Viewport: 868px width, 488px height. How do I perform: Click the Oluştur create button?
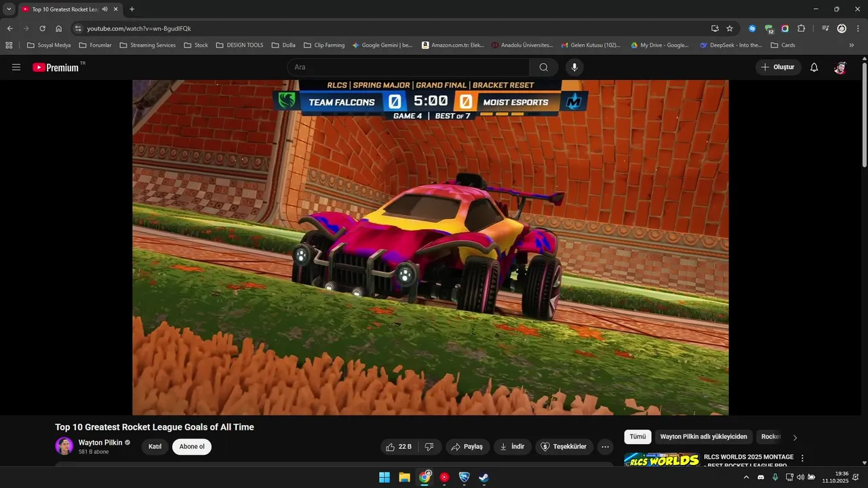778,67
